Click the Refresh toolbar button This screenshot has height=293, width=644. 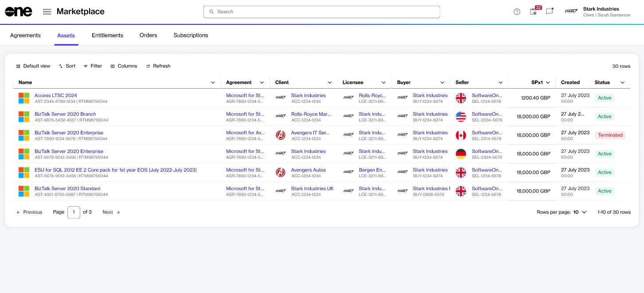pyautogui.click(x=158, y=66)
